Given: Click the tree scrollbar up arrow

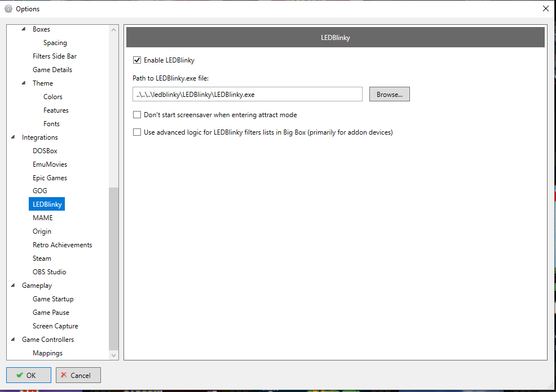Looking at the screenshot, I should (x=113, y=30).
